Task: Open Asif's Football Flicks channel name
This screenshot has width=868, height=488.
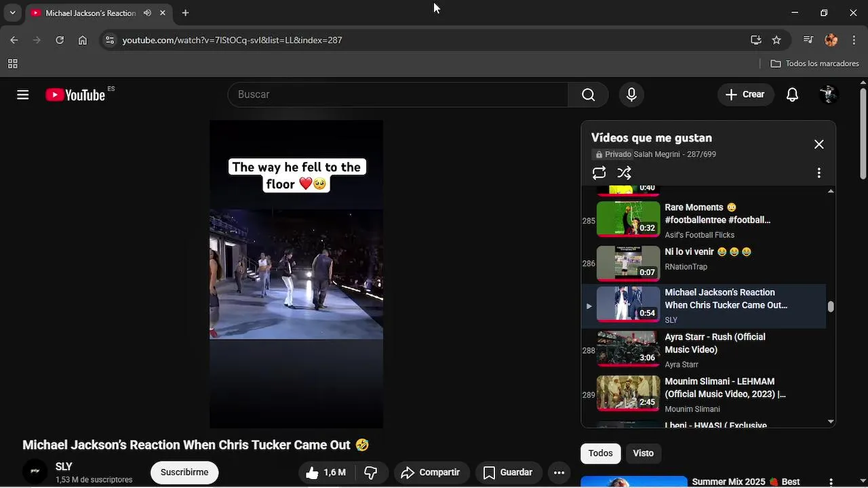Action: (699, 235)
